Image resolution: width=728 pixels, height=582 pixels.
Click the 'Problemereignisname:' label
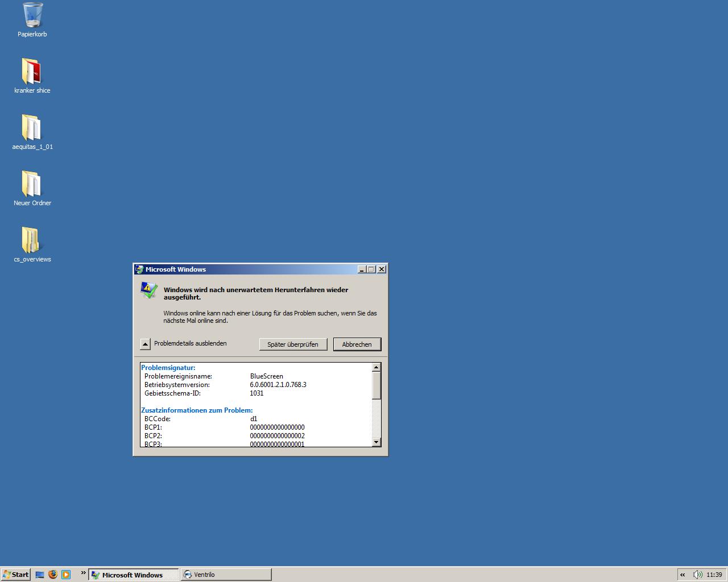pyautogui.click(x=178, y=376)
